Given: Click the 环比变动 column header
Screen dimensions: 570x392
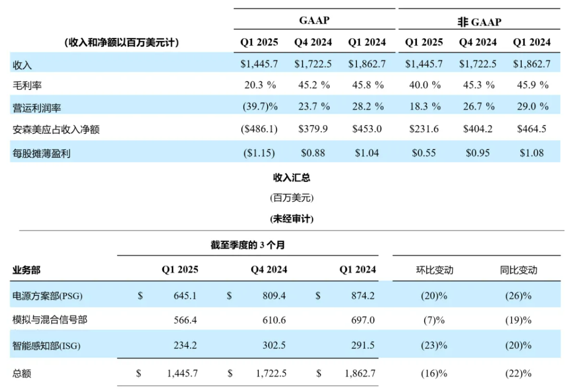Looking at the screenshot, I should (434, 270).
